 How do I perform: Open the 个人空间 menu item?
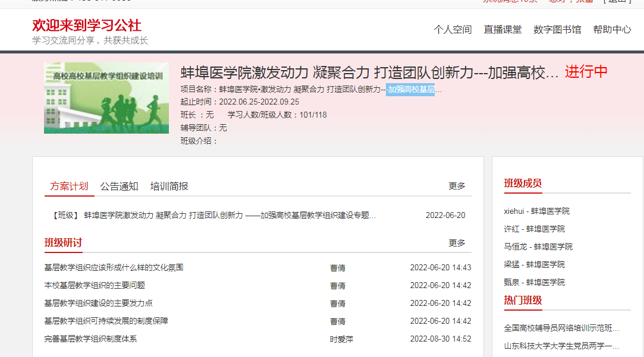453,30
